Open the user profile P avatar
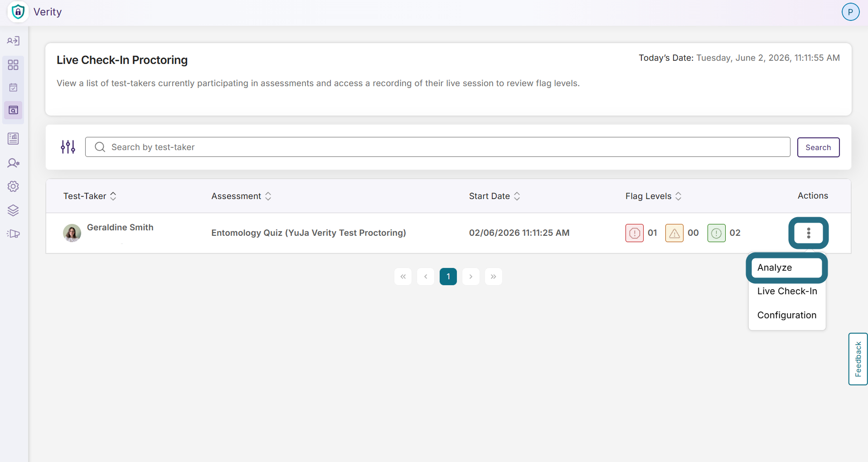This screenshot has width=868, height=462. tap(850, 12)
